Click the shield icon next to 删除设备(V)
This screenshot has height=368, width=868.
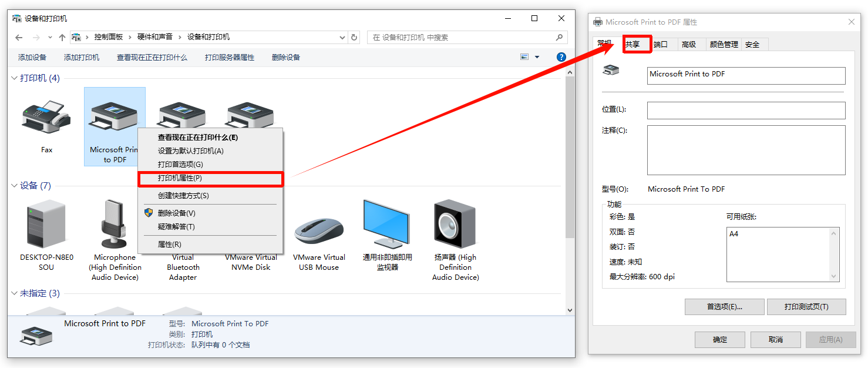pyautogui.click(x=149, y=213)
